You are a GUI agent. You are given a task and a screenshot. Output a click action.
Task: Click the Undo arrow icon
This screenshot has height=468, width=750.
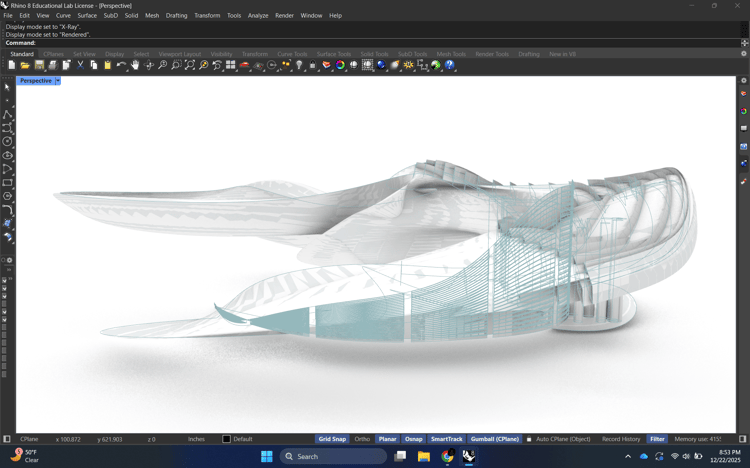pyautogui.click(x=121, y=65)
